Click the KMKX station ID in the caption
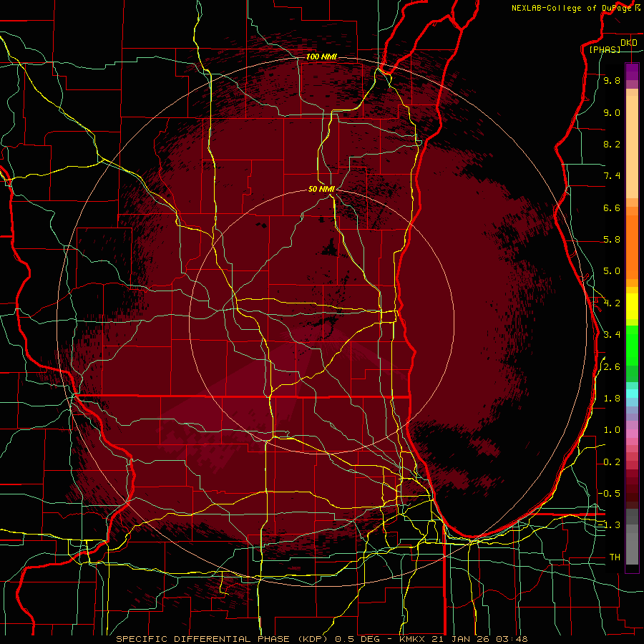Viewport: 644px width, 644px height. [412, 639]
